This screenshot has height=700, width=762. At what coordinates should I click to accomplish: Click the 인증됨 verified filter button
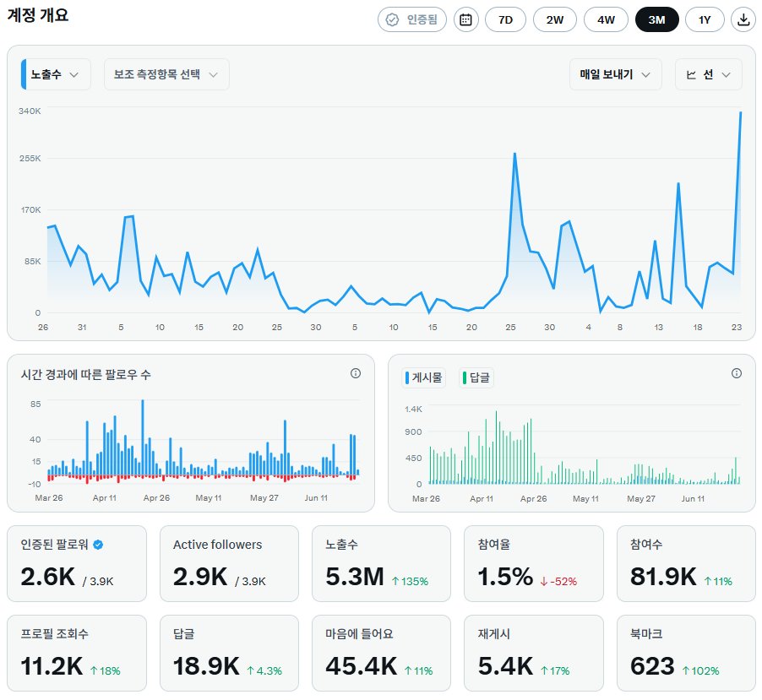412,20
